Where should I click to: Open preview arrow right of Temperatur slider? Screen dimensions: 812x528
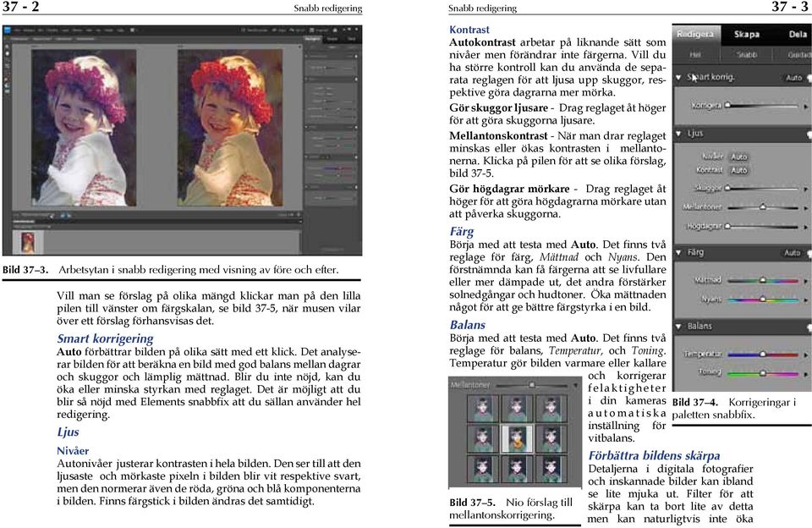pyautogui.click(x=806, y=355)
